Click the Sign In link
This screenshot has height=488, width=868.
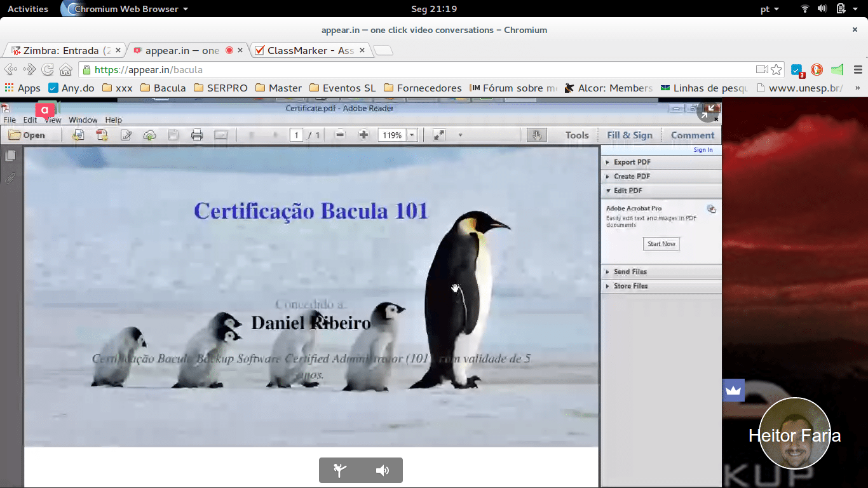pos(703,149)
